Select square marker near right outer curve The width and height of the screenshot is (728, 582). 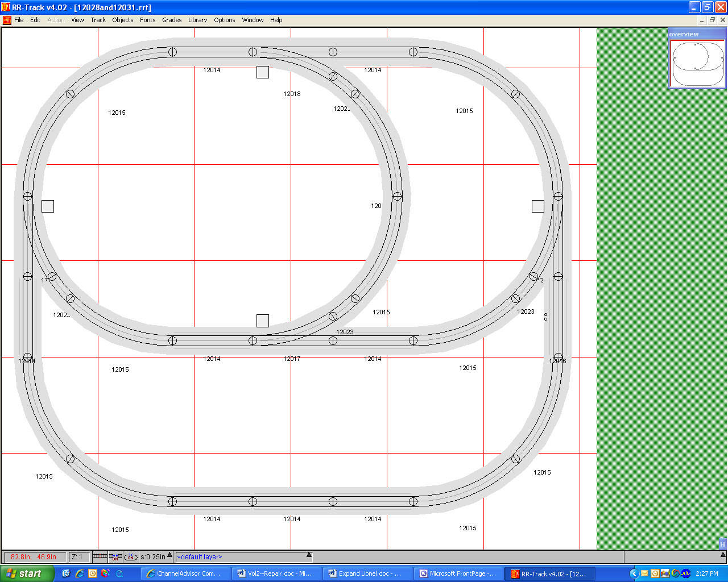(x=538, y=206)
